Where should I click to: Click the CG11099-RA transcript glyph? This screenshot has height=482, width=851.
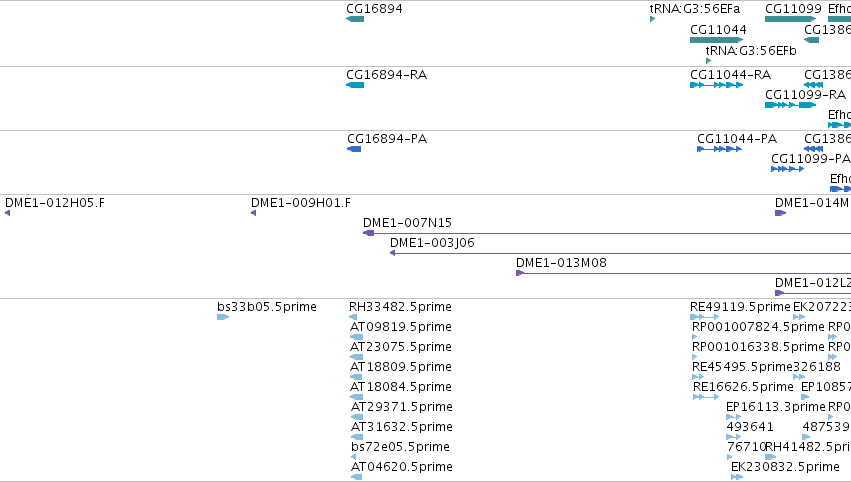pyautogui.click(x=790, y=105)
